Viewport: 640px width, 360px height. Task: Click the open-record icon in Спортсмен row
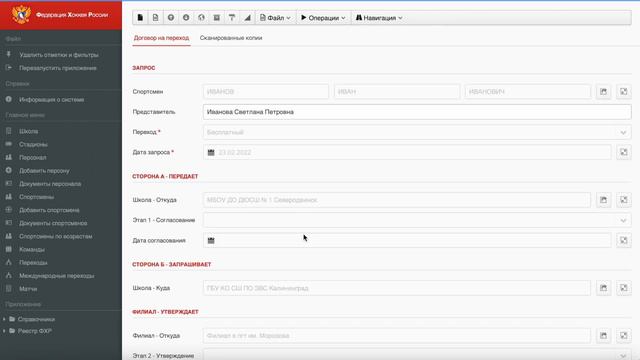point(603,91)
